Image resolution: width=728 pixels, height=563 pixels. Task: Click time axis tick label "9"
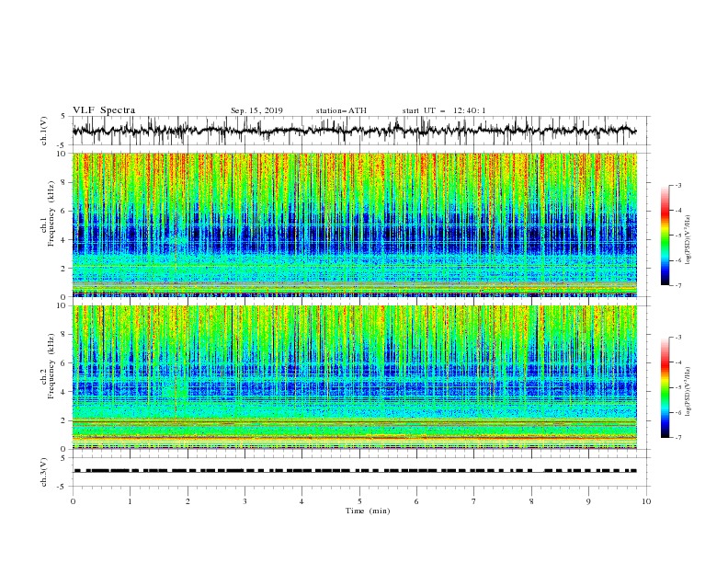click(588, 501)
